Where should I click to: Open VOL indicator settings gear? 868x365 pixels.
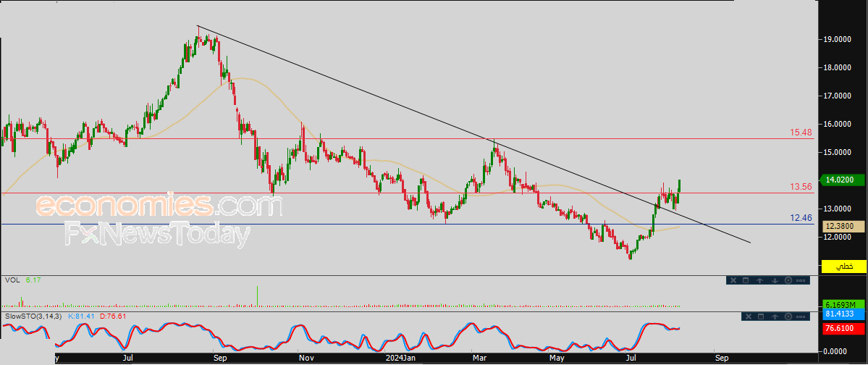[x=788, y=280]
